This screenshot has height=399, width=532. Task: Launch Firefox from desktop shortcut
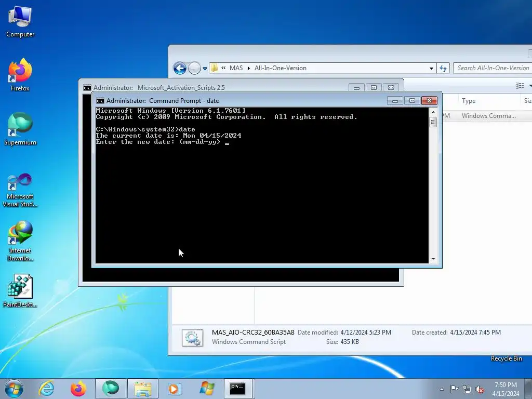(20, 75)
